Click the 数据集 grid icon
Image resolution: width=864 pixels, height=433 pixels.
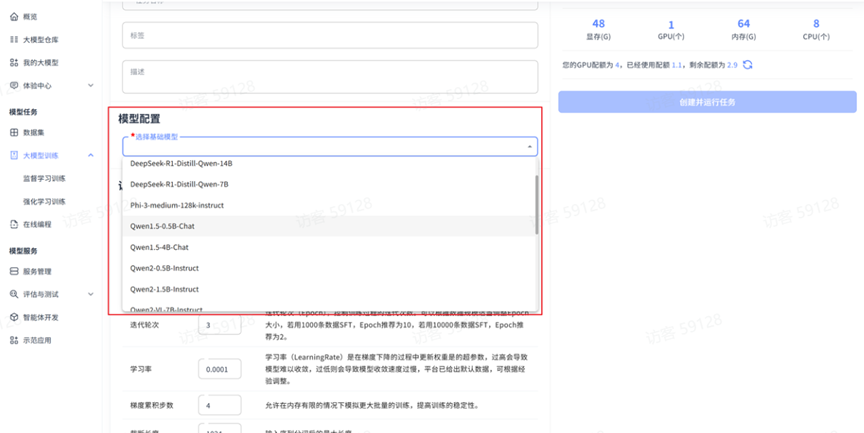(14, 133)
